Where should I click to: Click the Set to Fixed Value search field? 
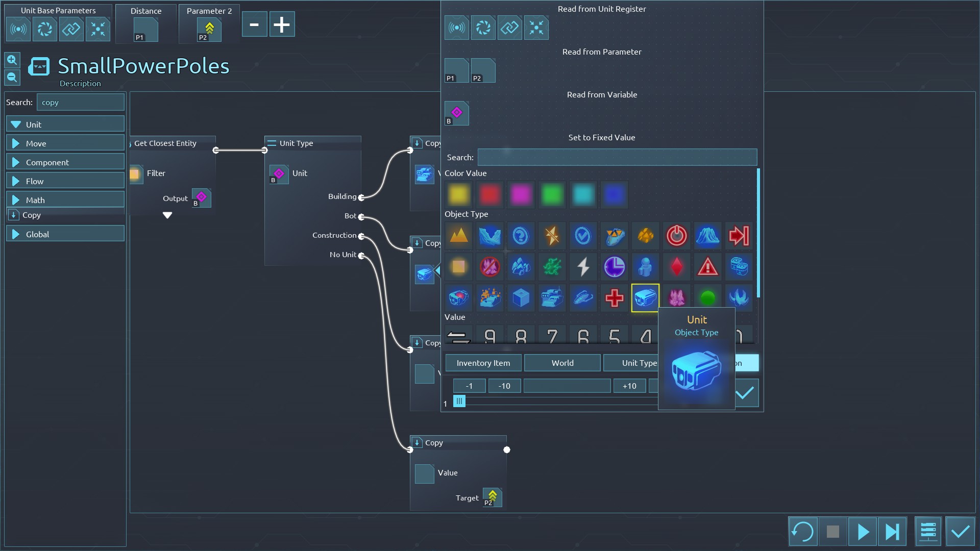coord(617,157)
